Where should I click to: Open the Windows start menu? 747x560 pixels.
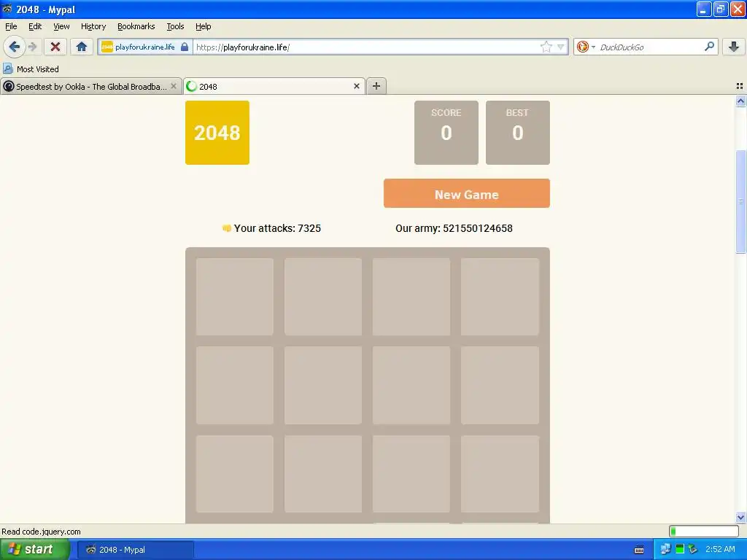(34, 550)
